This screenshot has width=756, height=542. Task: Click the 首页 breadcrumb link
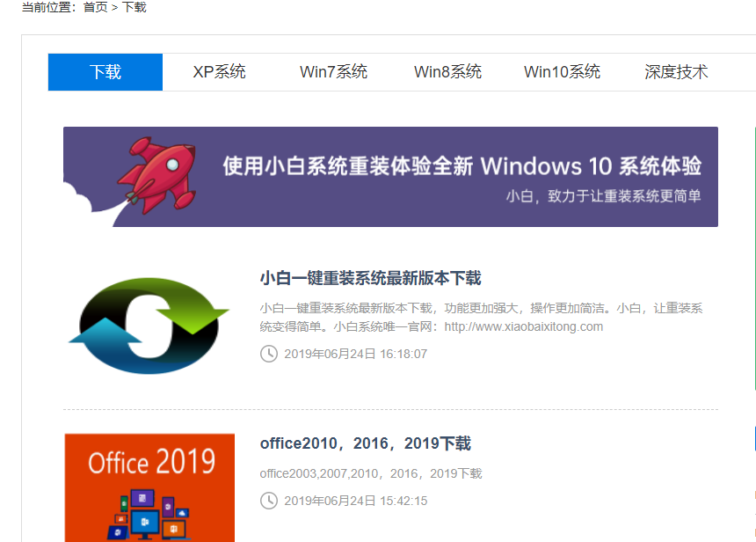pyautogui.click(x=96, y=7)
